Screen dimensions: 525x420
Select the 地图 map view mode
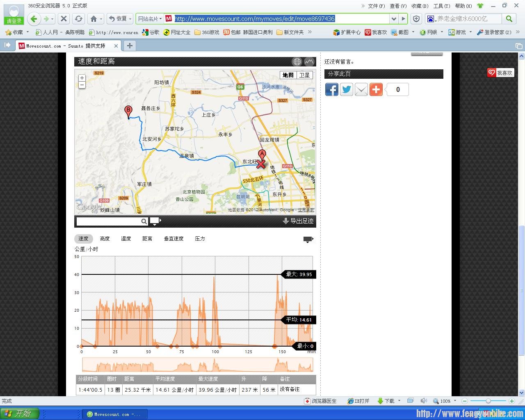click(x=288, y=75)
